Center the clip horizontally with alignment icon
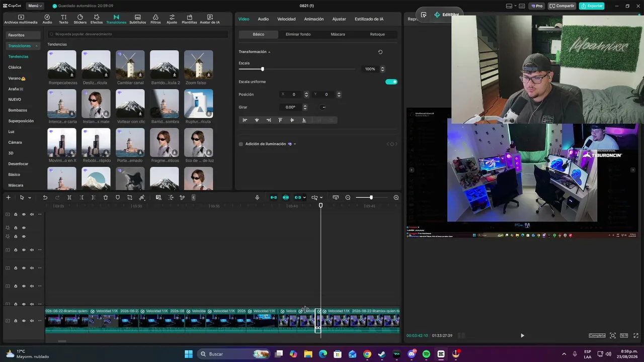644x362 pixels. (257, 120)
